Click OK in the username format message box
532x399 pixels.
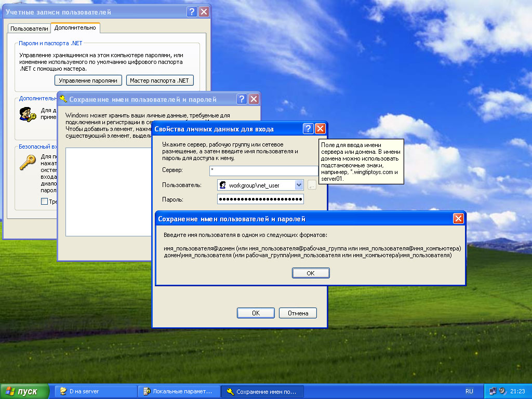311,273
